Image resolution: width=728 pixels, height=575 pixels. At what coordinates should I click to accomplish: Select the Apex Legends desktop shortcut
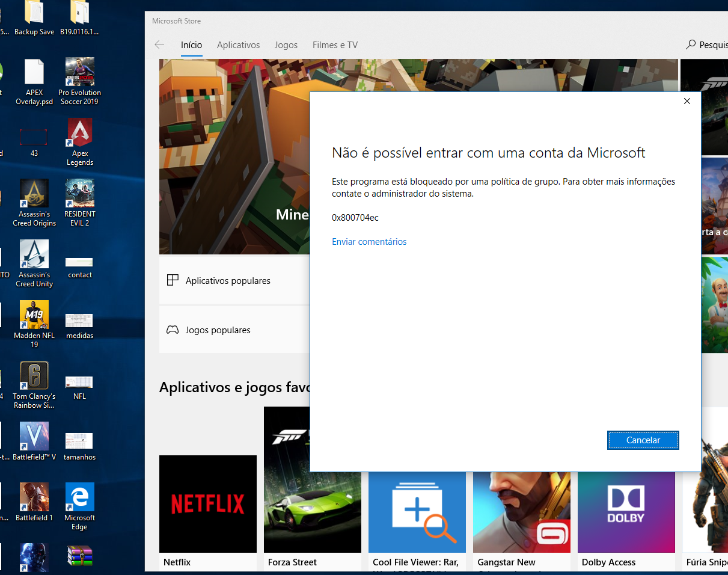click(80, 143)
